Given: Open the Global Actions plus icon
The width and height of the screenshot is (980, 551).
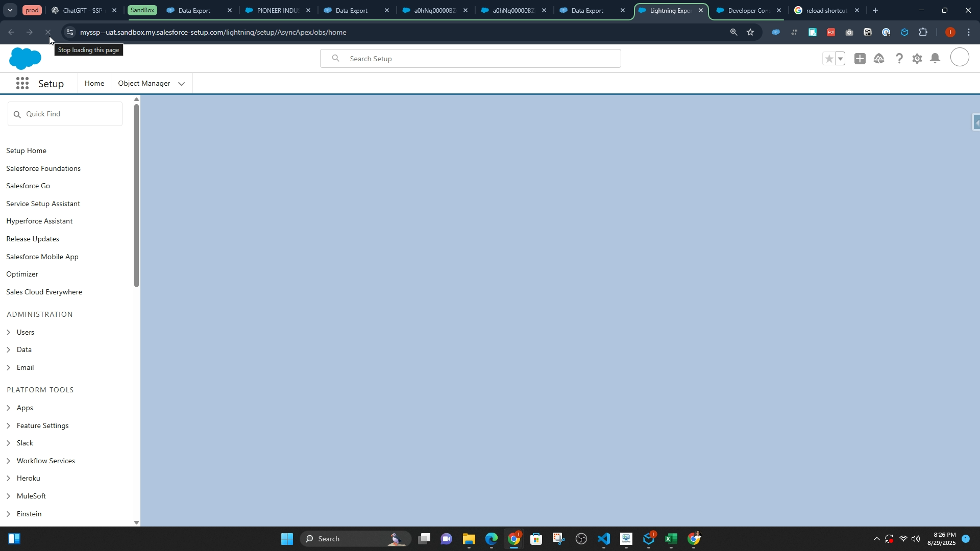Looking at the screenshot, I should [860, 59].
